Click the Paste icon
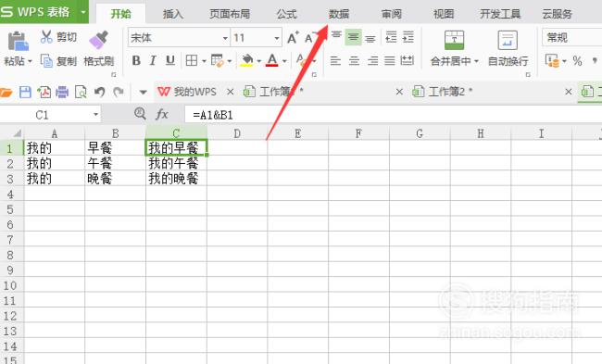Image resolution: width=602 pixels, height=364 pixels. coord(18,41)
